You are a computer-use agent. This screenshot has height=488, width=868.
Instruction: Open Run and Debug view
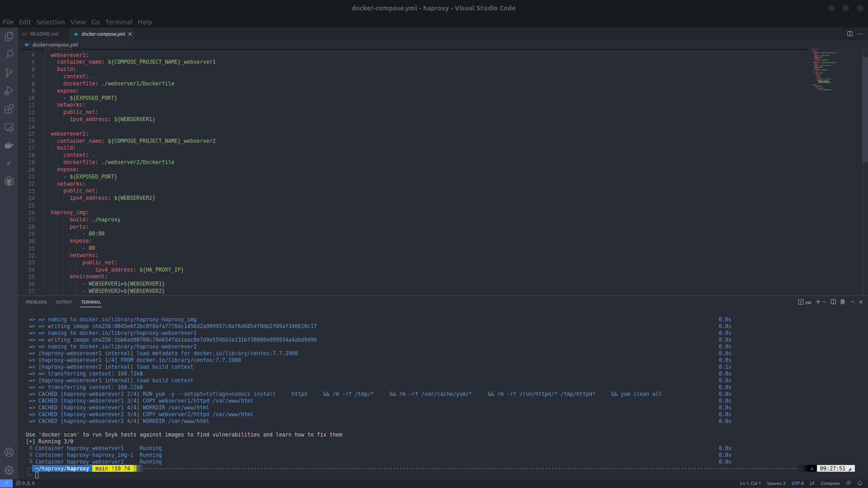[9, 91]
